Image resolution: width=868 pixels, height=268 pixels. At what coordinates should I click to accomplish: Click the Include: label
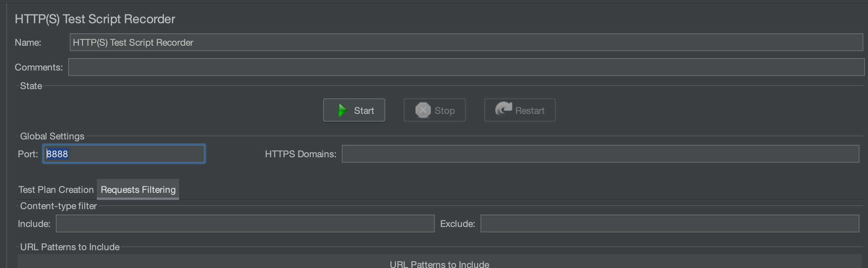coord(34,223)
